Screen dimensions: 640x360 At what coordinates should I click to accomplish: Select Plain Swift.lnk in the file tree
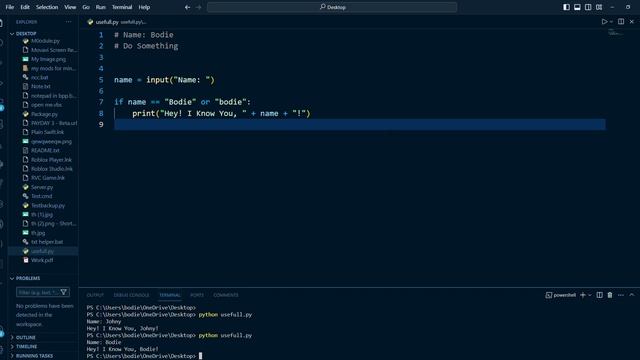(x=47, y=132)
